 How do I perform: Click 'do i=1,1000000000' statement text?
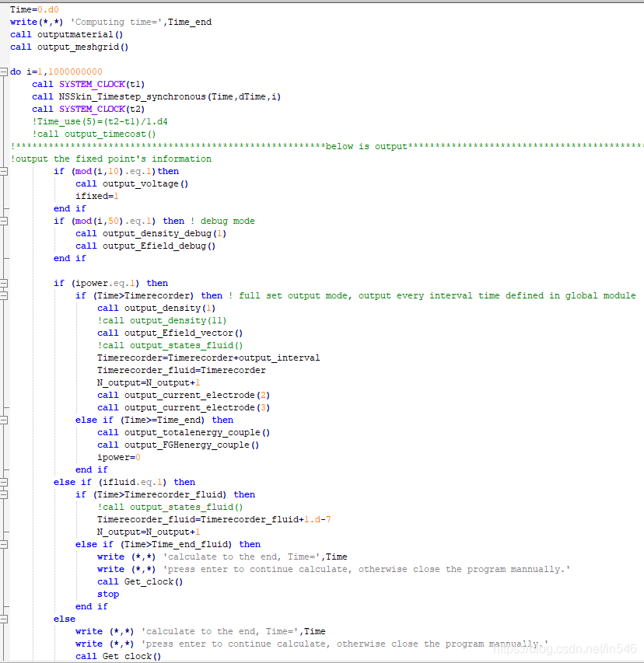(56, 72)
